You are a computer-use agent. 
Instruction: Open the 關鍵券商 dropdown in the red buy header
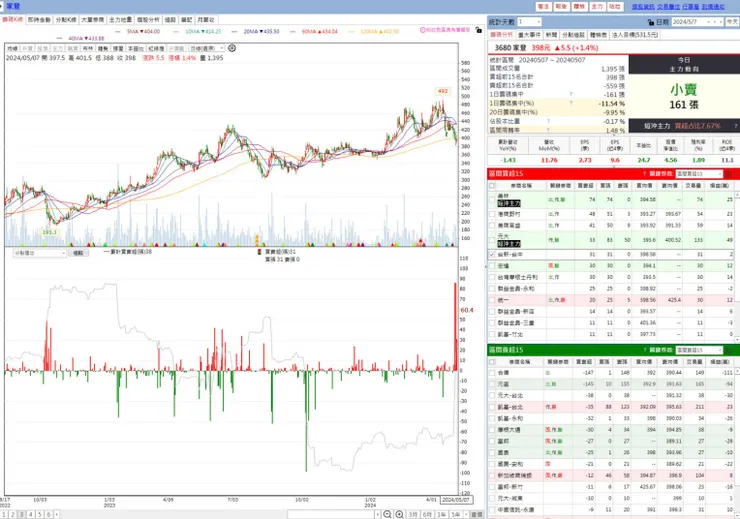(x=698, y=174)
